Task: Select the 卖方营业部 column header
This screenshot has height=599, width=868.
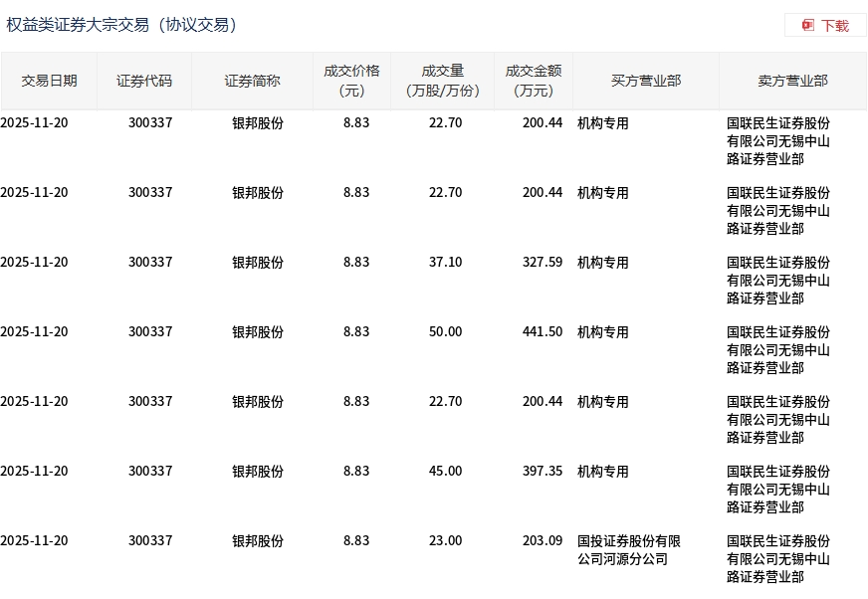Action: coord(792,82)
